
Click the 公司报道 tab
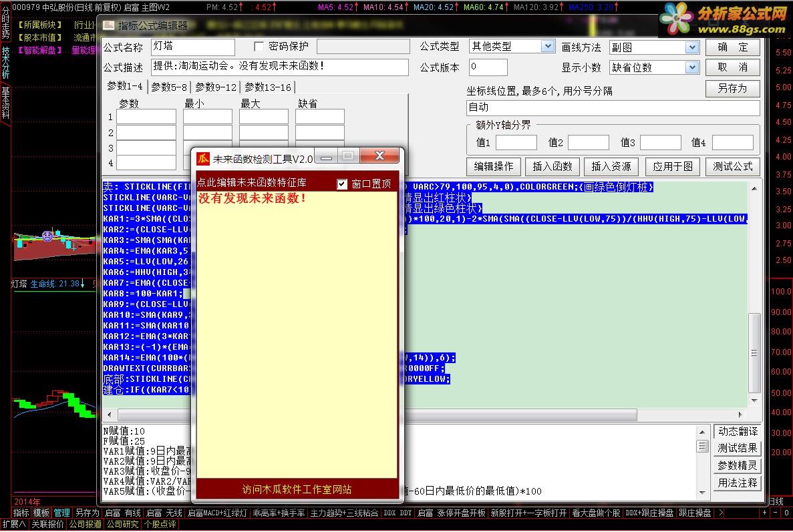tap(85, 524)
